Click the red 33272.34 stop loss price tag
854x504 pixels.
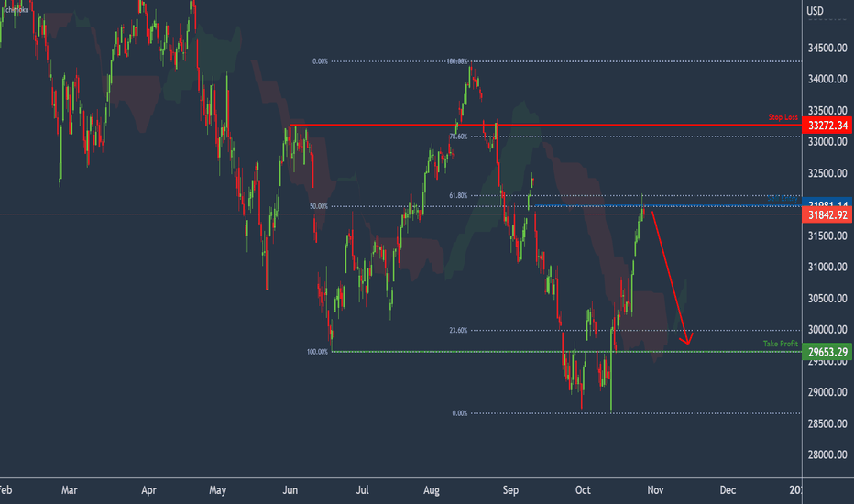[827, 126]
